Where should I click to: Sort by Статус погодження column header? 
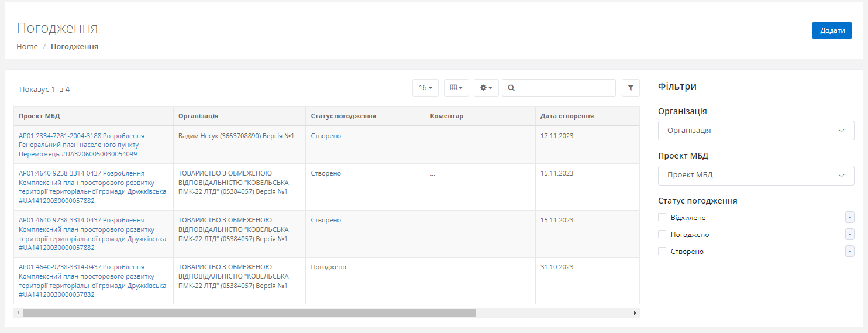[343, 116]
